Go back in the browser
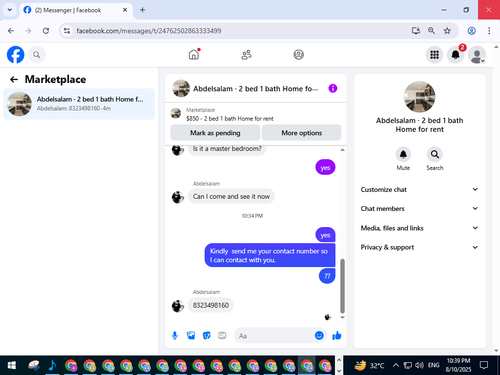Screen dimensions: 500x375 (x=11, y=31)
